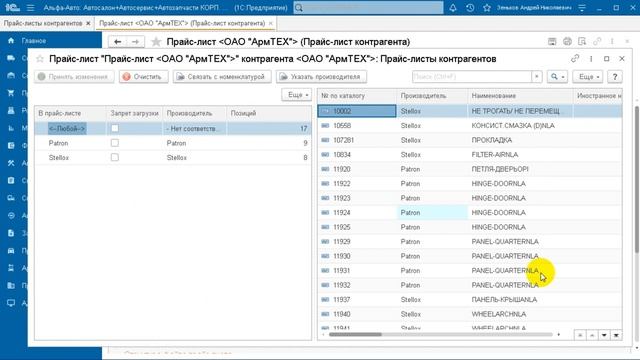The height and width of the screenshot is (360, 640).
Task: Select the Stellox row in left table
Action: pyautogui.click(x=173, y=158)
